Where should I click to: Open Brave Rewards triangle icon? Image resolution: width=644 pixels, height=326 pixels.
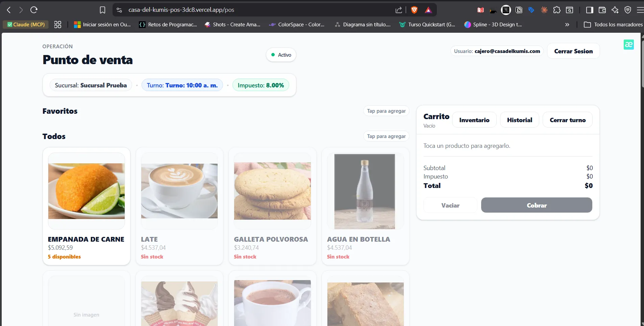[x=428, y=10]
